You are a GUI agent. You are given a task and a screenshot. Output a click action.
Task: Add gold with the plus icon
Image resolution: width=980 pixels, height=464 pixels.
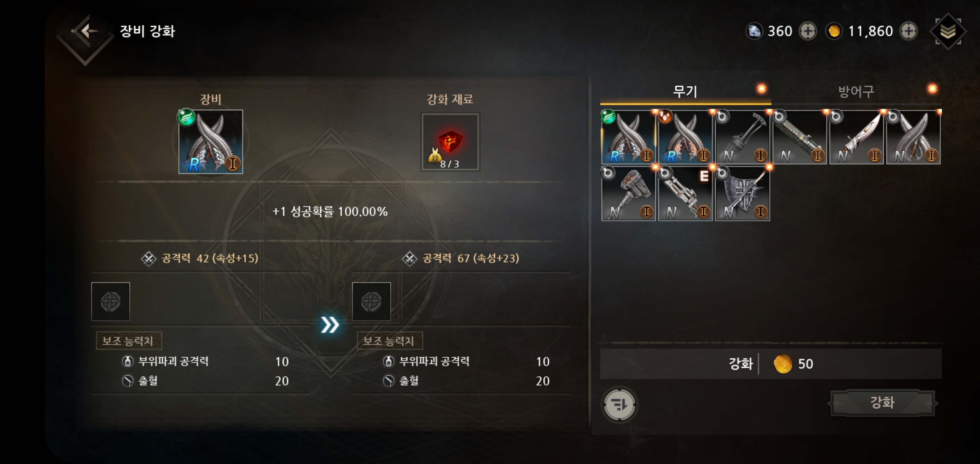908,31
